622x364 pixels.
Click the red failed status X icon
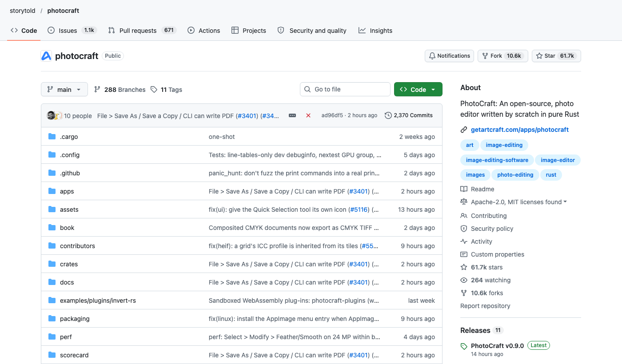point(308,115)
